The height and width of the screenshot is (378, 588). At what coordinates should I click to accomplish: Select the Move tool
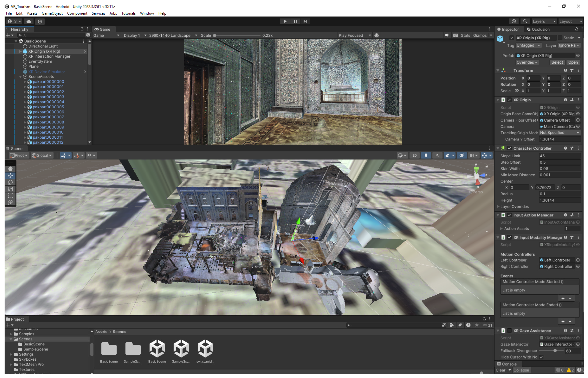(10, 175)
